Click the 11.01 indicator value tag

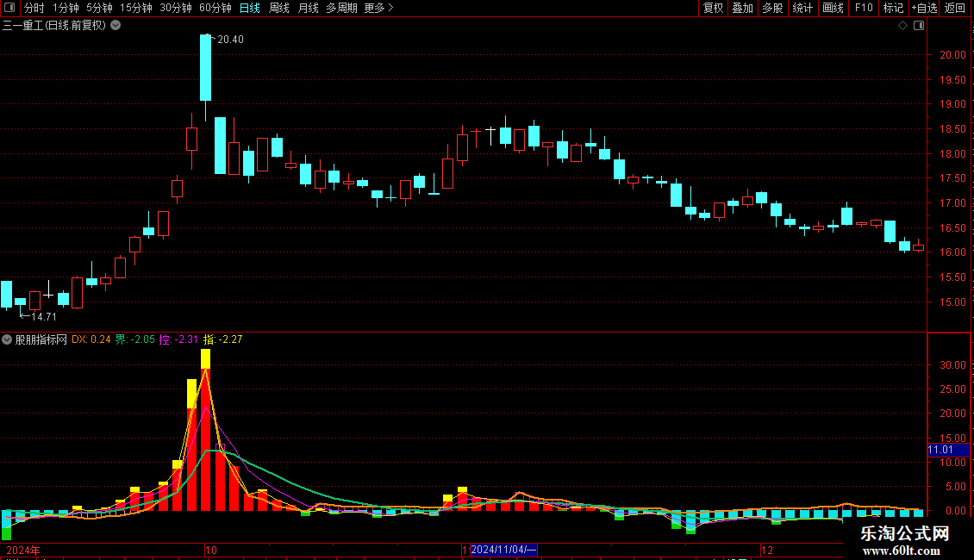pyautogui.click(x=948, y=450)
